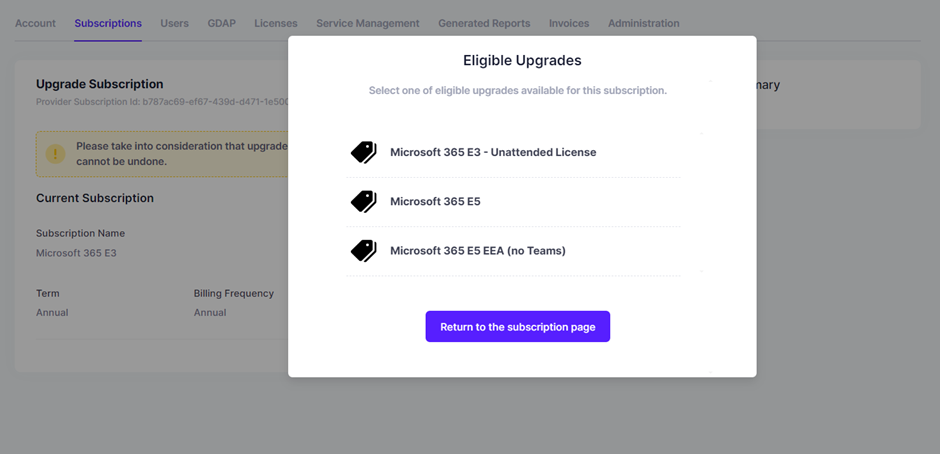This screenshot has width=940, height=454.
Task: Open the GDAP tab
Action: [222, 23]
